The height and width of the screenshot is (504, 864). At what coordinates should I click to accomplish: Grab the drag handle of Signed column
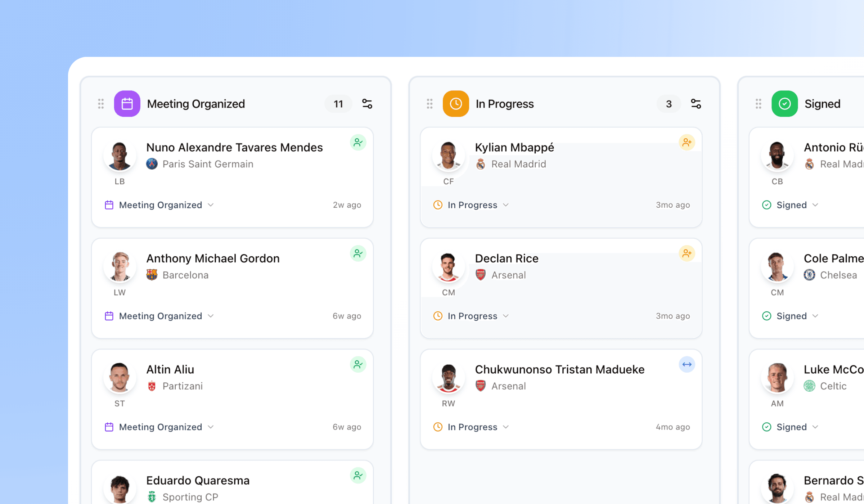tap(759, 104)
